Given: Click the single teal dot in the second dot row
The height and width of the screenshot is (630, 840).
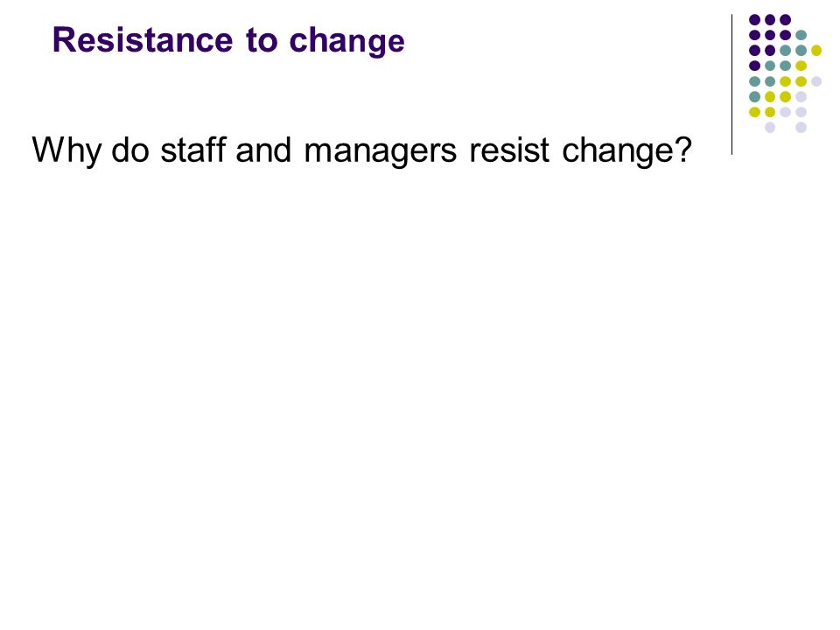Looking at the screenshot, I should (801, 35).
